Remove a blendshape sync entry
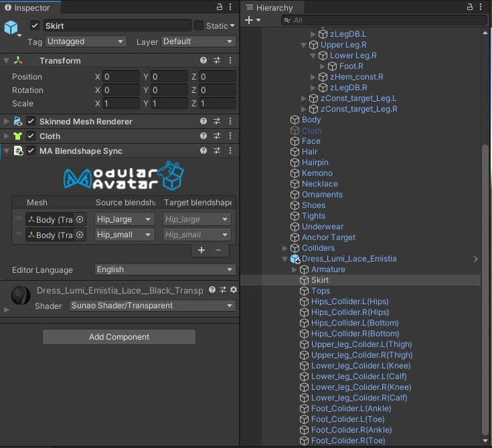 pos(218,250)
